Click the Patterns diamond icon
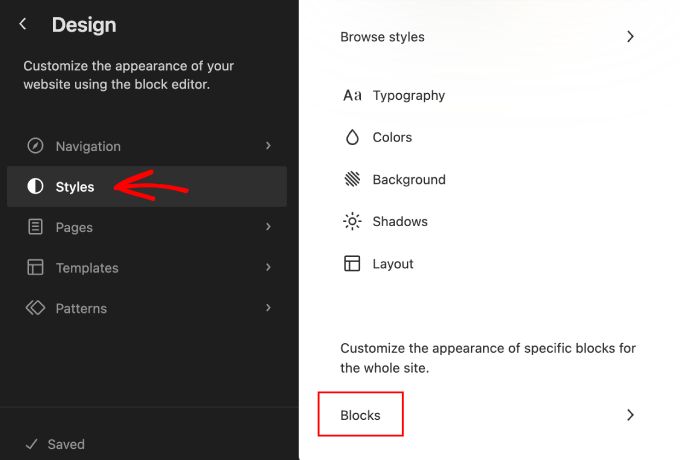 click(36, 308)
